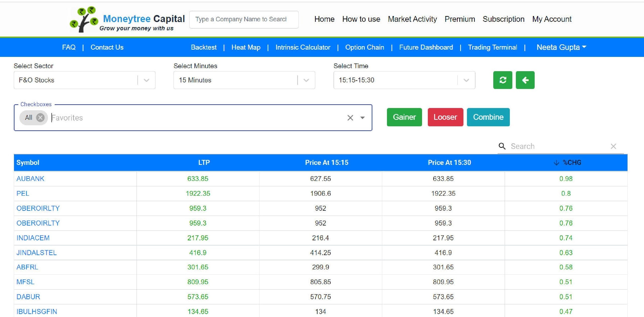644x317 pixels.
Task: Open the Intrinsic Calculator link
Action: (x=303, y=47)
